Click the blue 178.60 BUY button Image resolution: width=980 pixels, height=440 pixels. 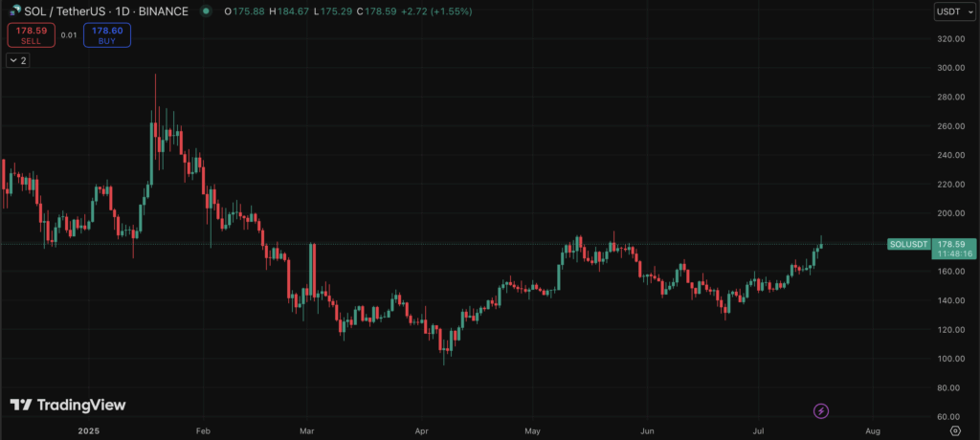[x=107, y=35]
